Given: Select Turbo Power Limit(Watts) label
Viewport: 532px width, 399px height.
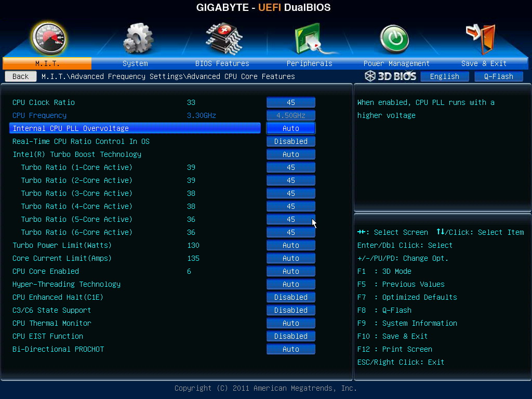Looking at the screenshot, I should (62, 245).
